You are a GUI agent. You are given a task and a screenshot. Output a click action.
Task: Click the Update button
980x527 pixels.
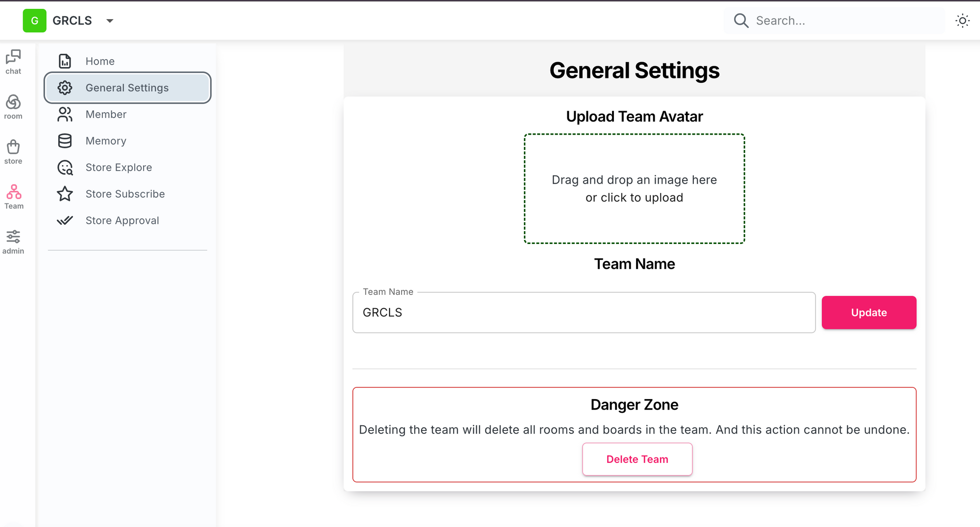(869, 312)
